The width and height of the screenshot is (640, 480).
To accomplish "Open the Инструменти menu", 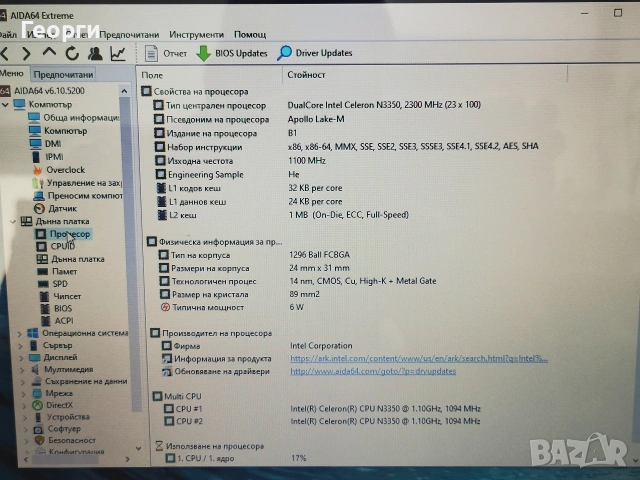I will 196,35.
